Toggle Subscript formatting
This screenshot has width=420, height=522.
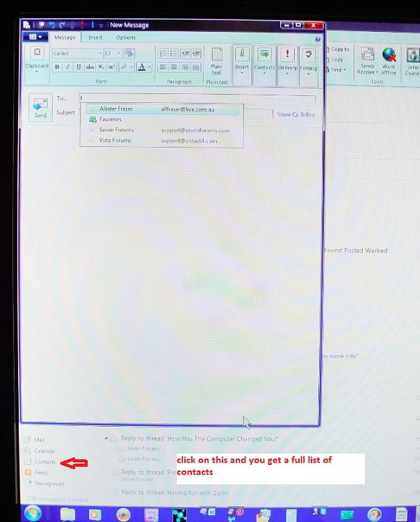click(101, 67)
